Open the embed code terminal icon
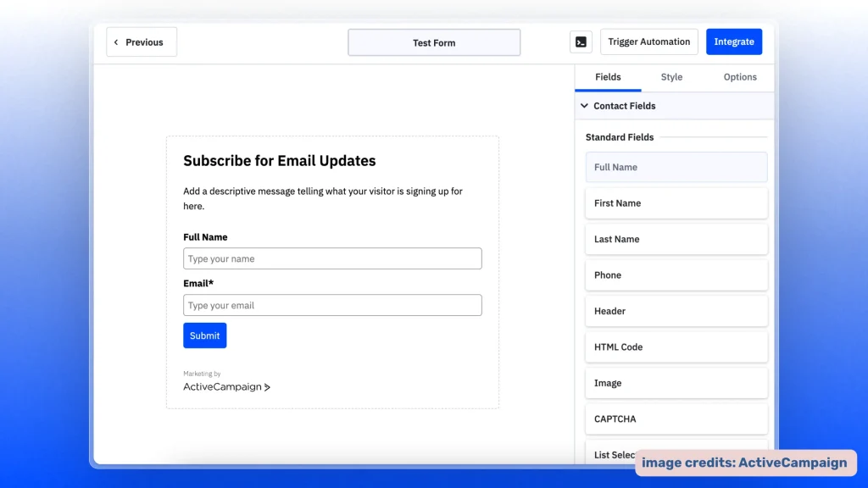Image resolution: width=868 pixels, height=488 pixels. [581, 42]
